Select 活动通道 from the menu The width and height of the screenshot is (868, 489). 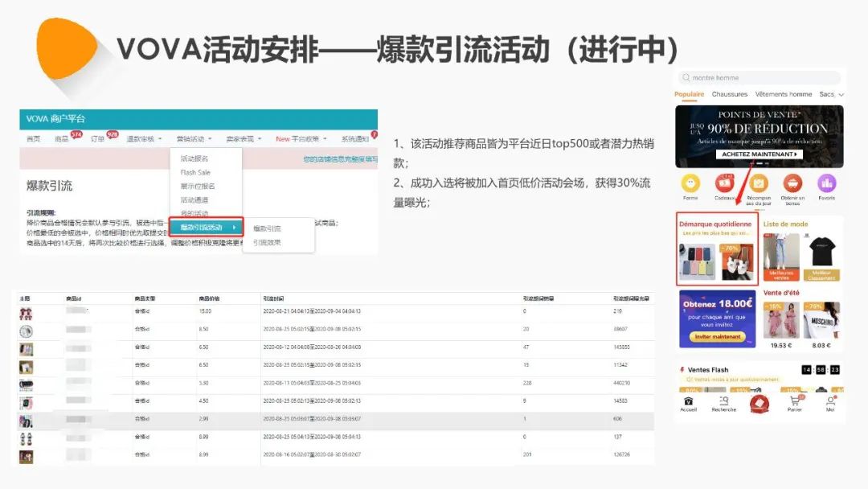click(194, 200)
